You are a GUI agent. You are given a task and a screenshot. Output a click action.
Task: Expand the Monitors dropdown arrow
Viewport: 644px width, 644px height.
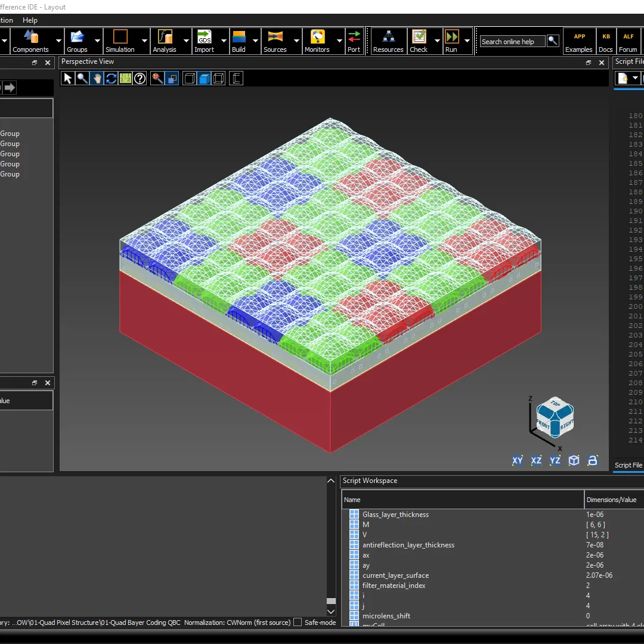click(339, 42)
